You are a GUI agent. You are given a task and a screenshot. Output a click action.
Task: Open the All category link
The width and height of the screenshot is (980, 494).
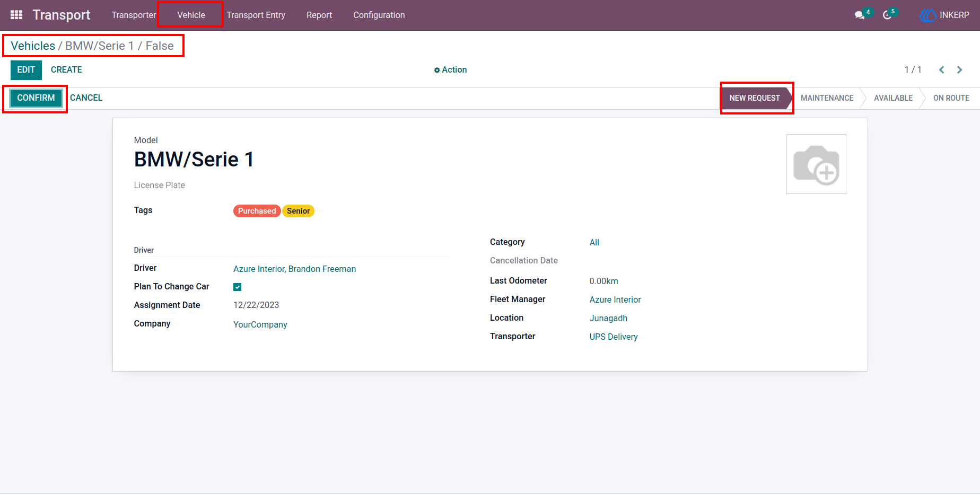(594, 243)
